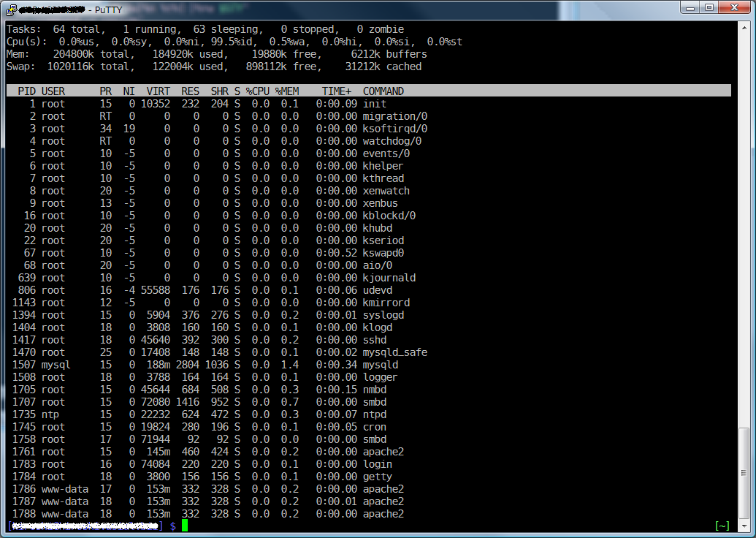Close the PuTTY session window
756x538 pixels.
click(734, 7)
